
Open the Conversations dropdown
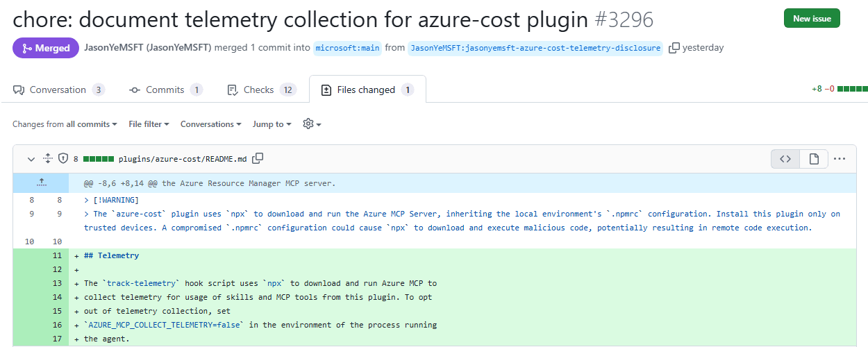pos(211,124)
